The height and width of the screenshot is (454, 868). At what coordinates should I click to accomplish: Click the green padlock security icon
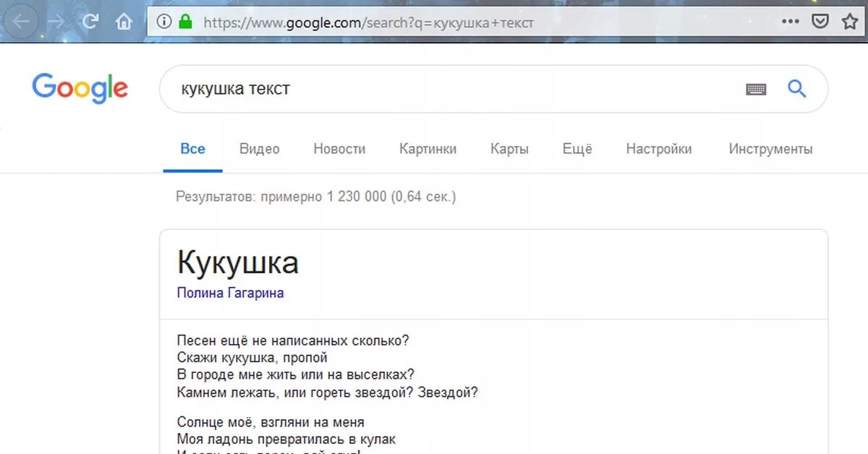point(186,22)
